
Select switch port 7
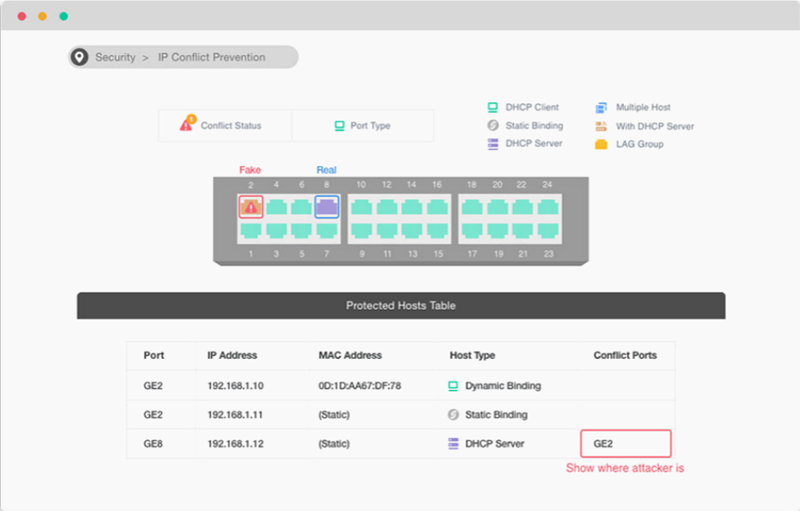tap(327, 231)
